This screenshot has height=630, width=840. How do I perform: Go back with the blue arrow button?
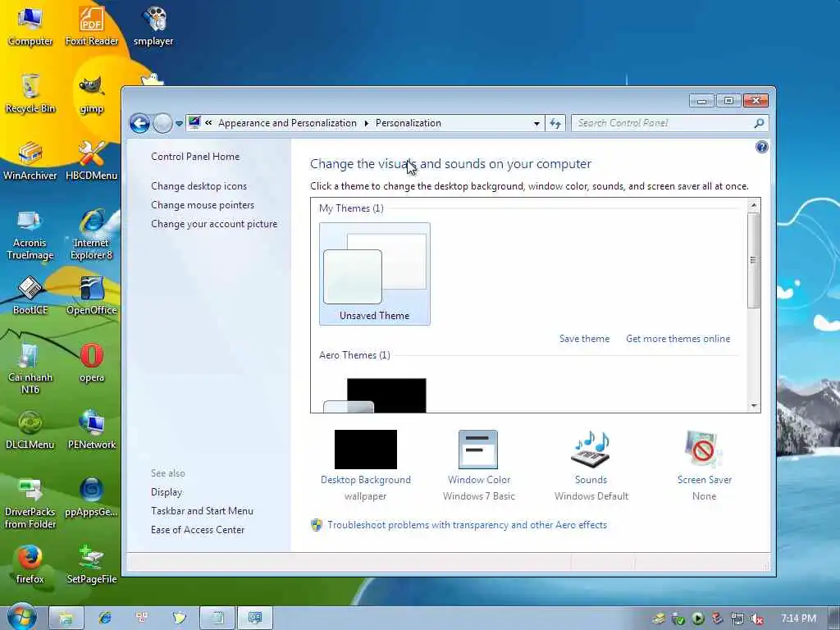click(139, 123)
